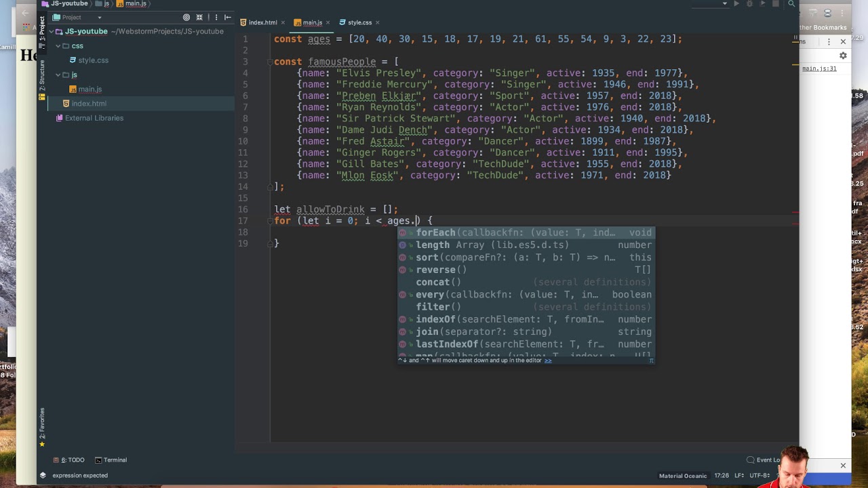
Task: Toggle the 1: Project side tab
Action: (42, 29)
